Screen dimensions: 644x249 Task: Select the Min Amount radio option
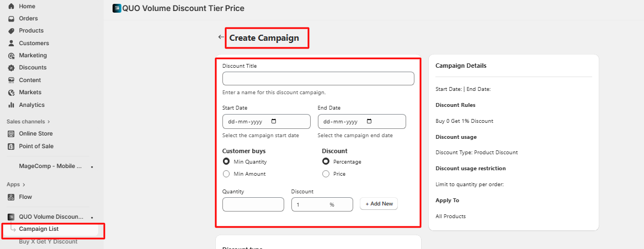pyautogui.click(x=226, y=174)
